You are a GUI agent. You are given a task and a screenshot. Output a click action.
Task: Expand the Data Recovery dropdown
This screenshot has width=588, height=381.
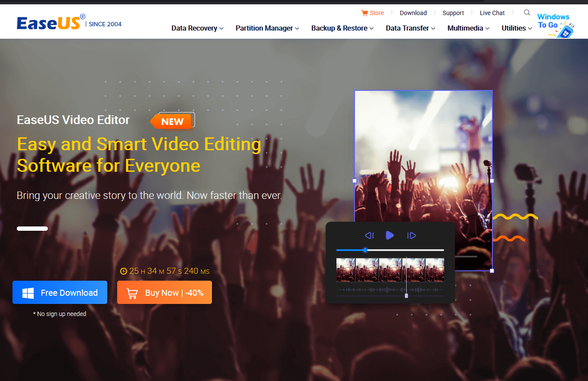click(x=197, y=28)
